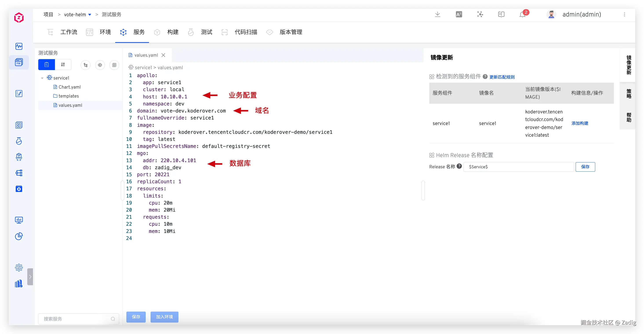Open the 策略 side panel tab
The height and width of the screenshot is (334, 644).
(628, 94)
